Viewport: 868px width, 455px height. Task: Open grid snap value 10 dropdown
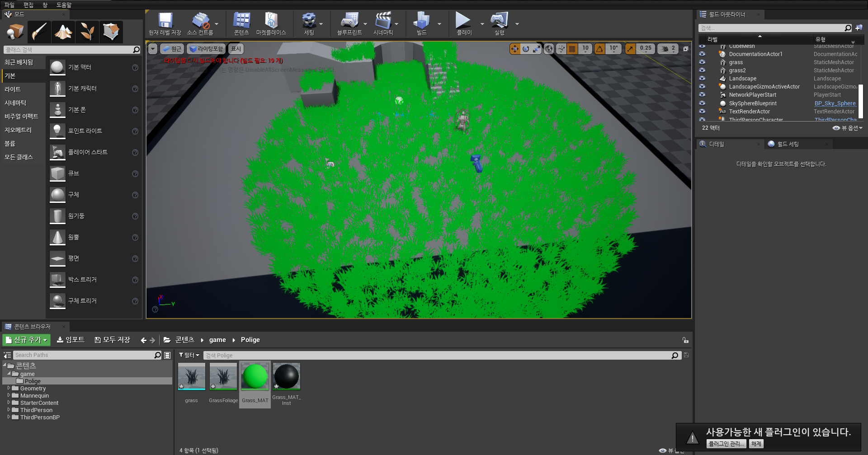(585, 49)
